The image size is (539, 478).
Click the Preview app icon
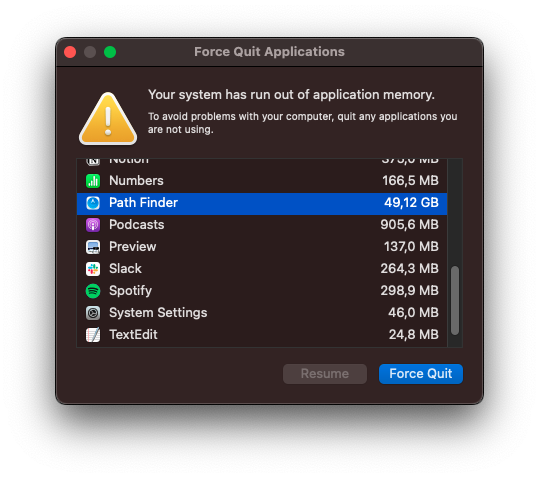point(93,247)
